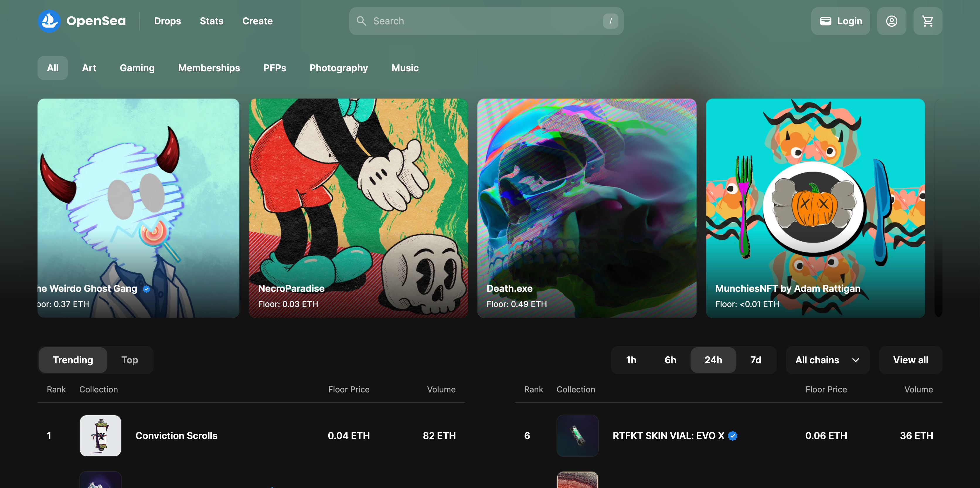
Task: Select the Gaming category tab
Action: (x=137, y=68)
